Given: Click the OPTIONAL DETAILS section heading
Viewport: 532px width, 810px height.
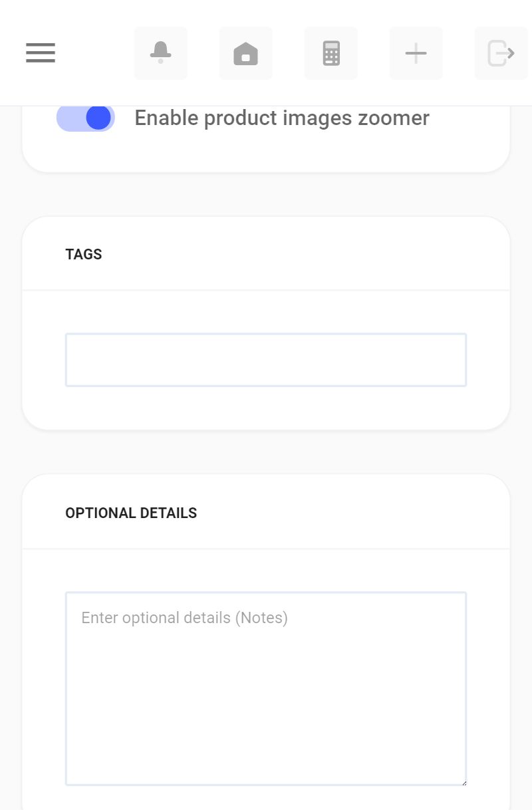Looking at the screenshot, I should (131, 513).
